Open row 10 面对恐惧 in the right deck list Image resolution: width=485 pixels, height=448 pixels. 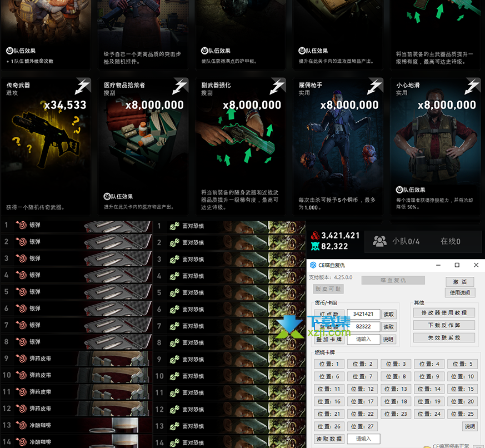[230, 376]
